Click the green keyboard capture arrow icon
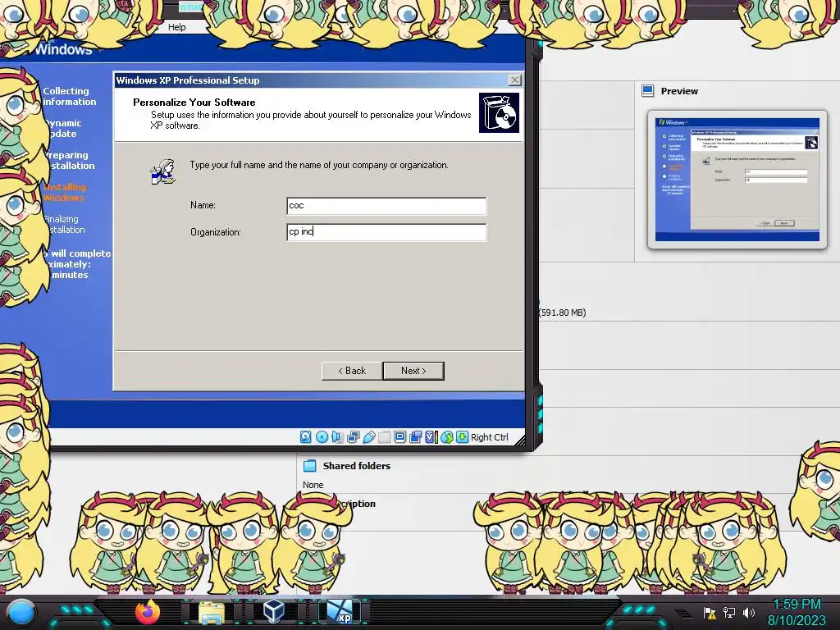This screenshot has width=840, height=630. (x=462, y=437)
